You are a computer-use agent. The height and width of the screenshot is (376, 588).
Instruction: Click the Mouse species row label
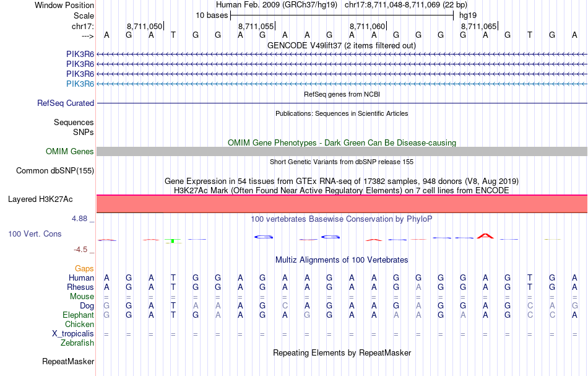pos(82,297)
